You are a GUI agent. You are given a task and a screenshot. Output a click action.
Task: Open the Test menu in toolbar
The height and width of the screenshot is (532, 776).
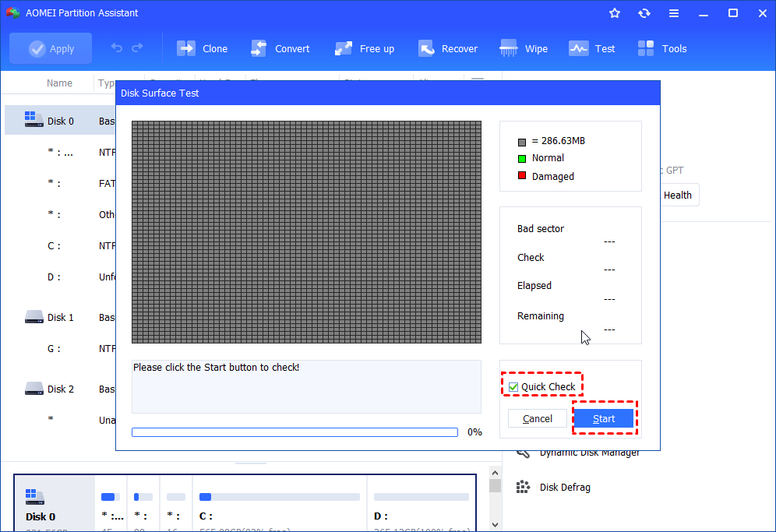click(x=592, y=48)
